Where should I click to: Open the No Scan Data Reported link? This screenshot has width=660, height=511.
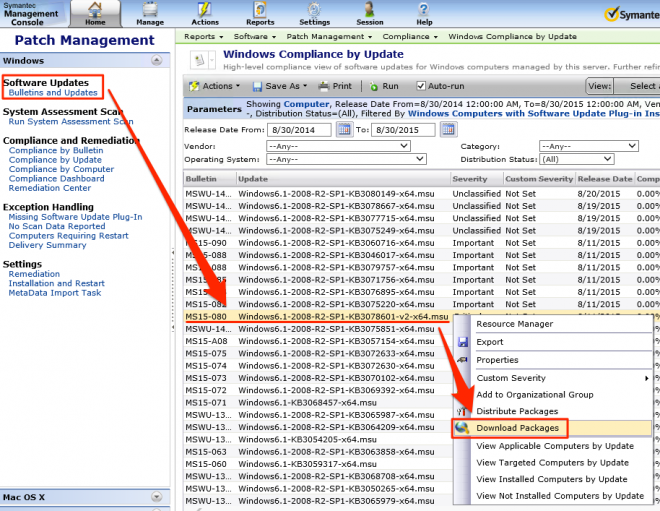[57, 226]
